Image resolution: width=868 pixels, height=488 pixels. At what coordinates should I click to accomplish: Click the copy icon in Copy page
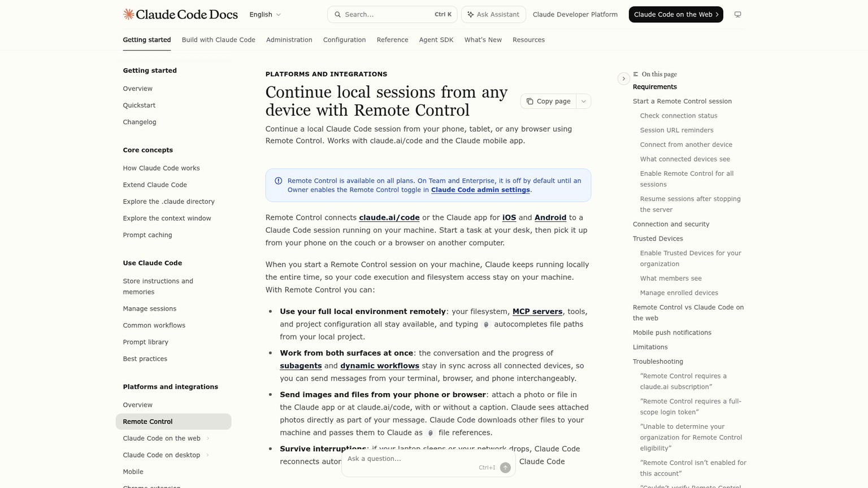(x=530, y=102)
